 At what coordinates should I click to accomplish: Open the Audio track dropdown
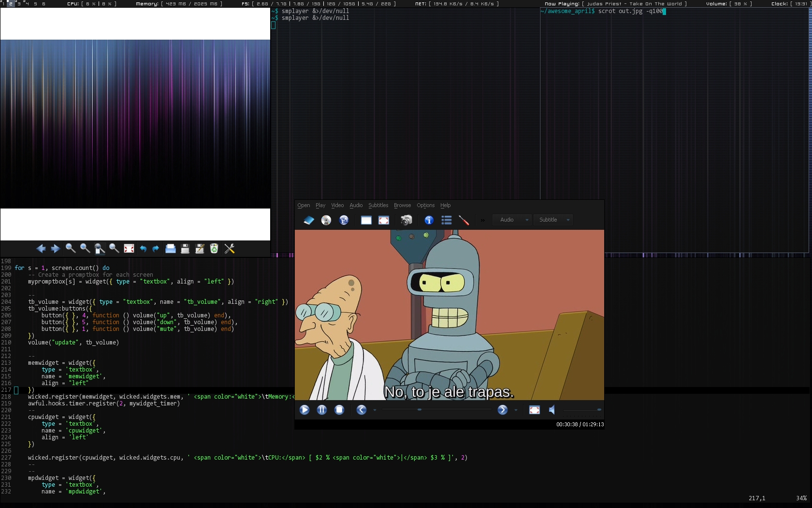coord(512,220)
